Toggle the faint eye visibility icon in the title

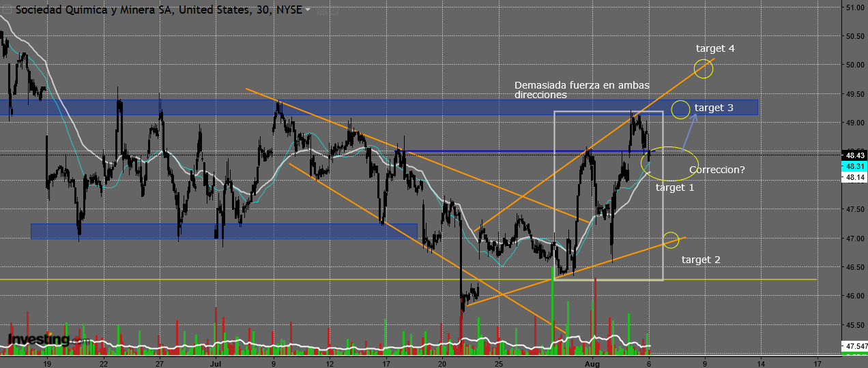[322, 11]
